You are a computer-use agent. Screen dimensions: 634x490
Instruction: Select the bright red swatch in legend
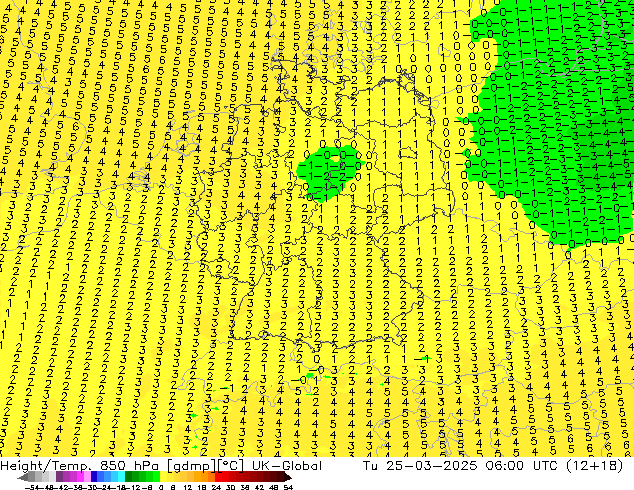(218, 476)
